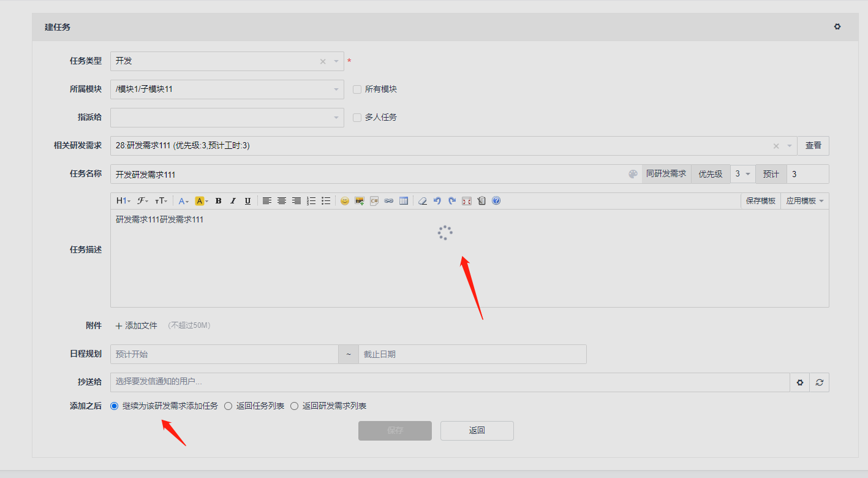
Task: Choose text highlight background color
Action: (x=202, y=201)
